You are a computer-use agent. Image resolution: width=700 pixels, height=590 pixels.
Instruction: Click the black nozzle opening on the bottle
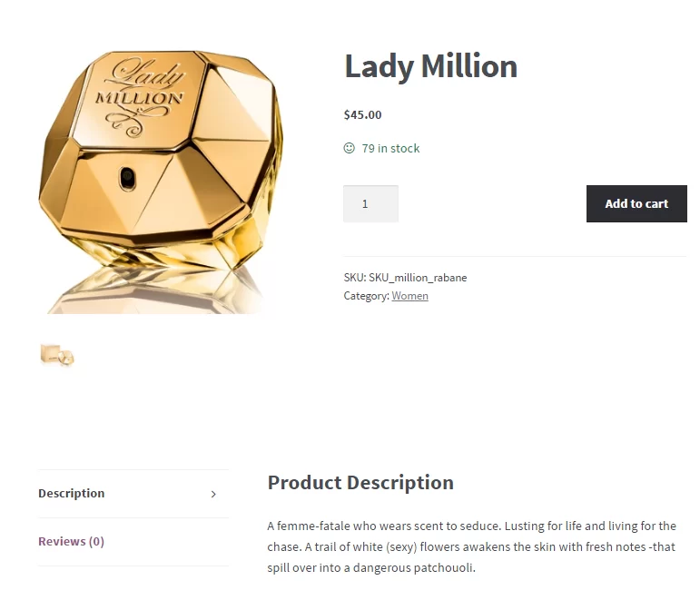tap(127, 177)
